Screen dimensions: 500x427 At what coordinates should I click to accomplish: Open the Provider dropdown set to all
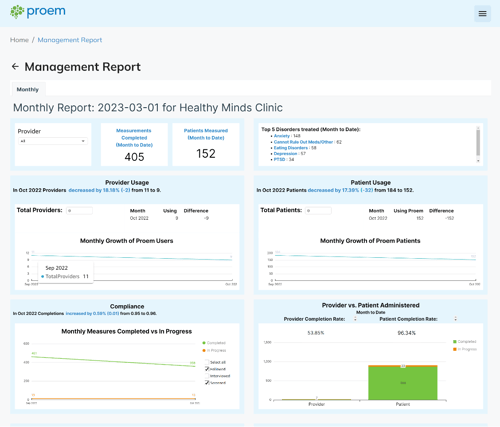coord(53,141)
